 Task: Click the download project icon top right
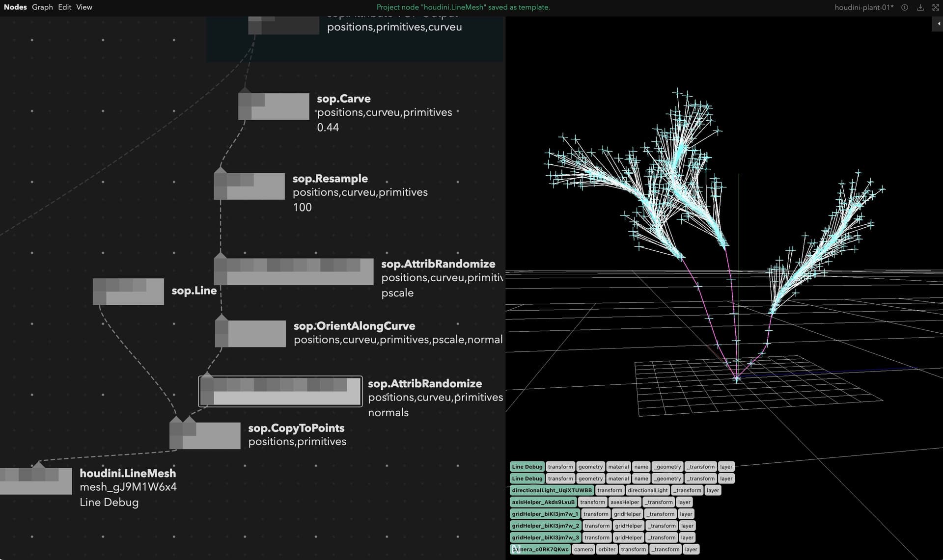919,7
